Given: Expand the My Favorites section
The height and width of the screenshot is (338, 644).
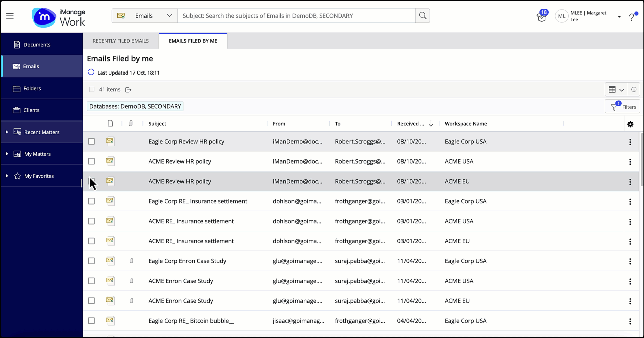Looking at the screenshot, I should pyautogui.click(x=7, y=176).
